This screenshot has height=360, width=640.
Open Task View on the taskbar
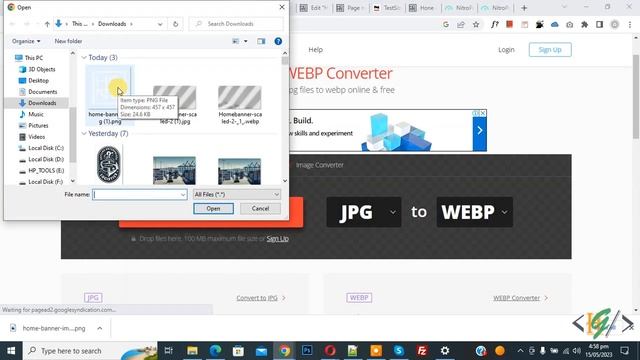coord(169,351)
